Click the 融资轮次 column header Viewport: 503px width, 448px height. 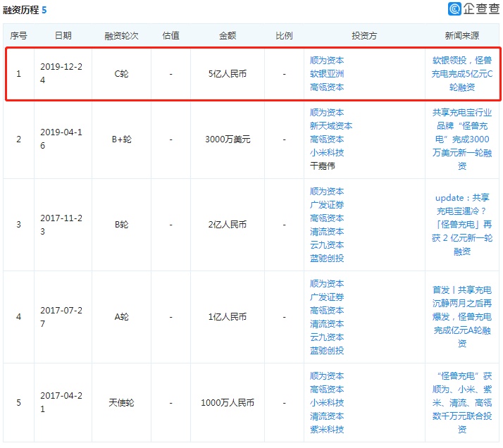[x=121, y=36]
